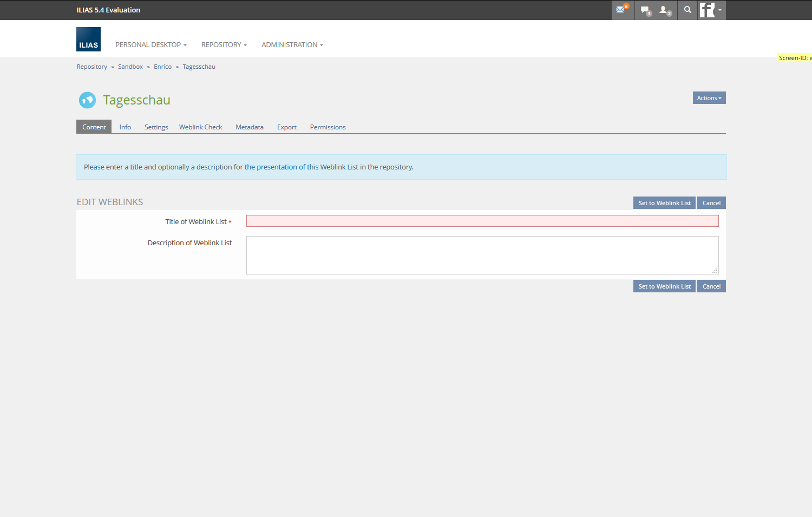
Task: Select the Metadata tab
Action: tap(250, 127)
